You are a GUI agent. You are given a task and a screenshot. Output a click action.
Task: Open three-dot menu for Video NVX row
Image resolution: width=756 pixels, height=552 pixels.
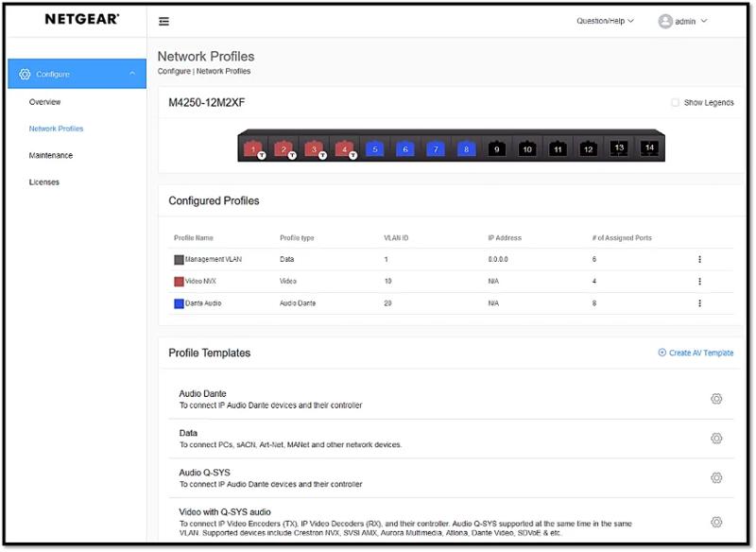click(x=699, y=281)
